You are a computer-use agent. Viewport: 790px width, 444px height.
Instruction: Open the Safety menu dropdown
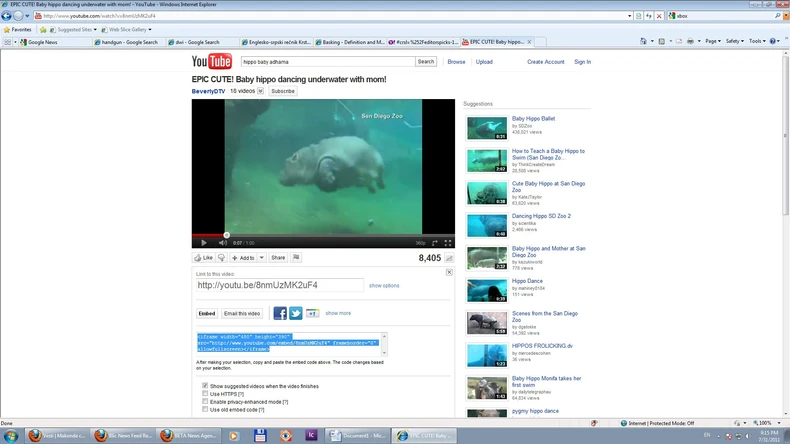click(735, 41)
